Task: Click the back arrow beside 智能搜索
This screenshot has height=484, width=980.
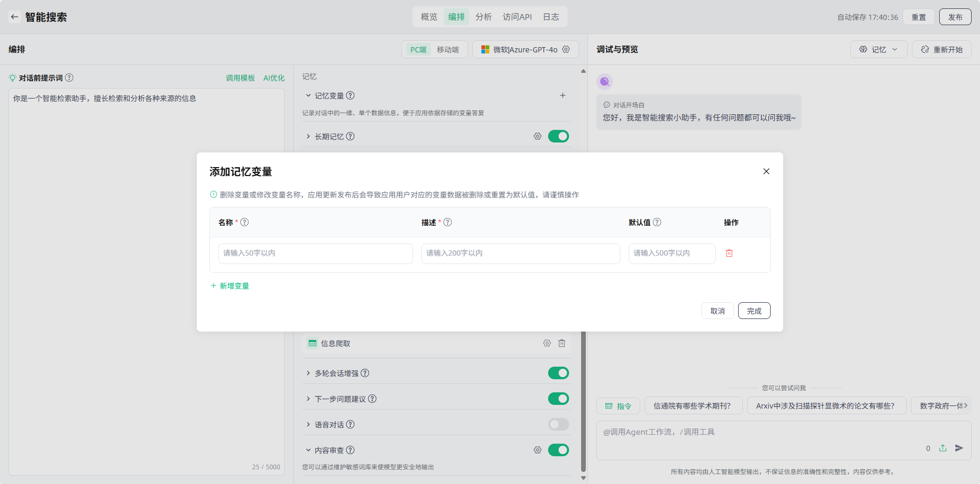Action: [x=15, y=17]
